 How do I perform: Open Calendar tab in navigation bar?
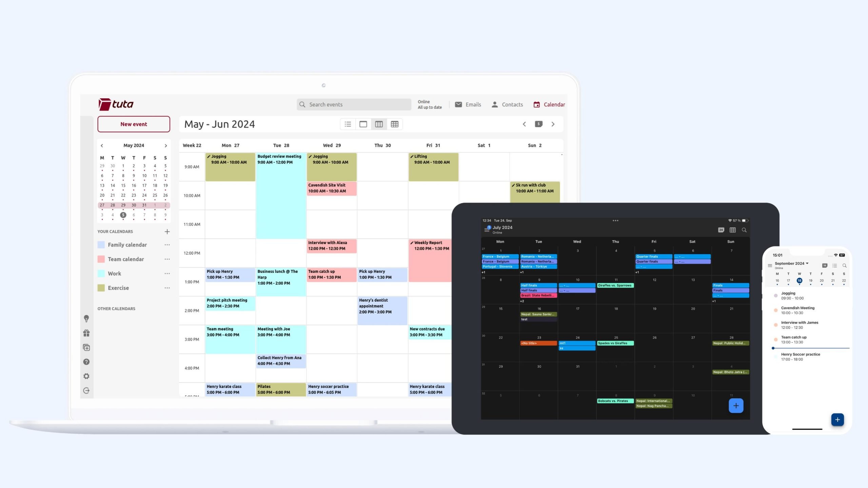click(x=549, y=104)
